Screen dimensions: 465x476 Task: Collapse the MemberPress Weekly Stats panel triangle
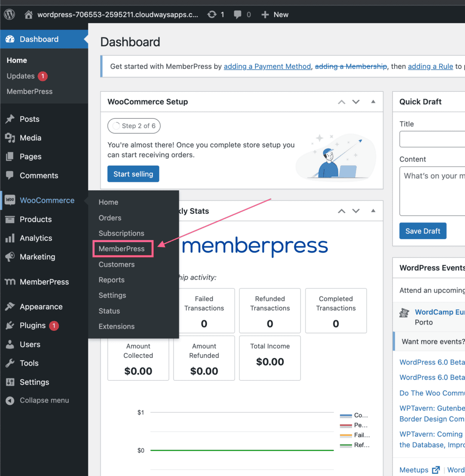[x=373, y=211]
